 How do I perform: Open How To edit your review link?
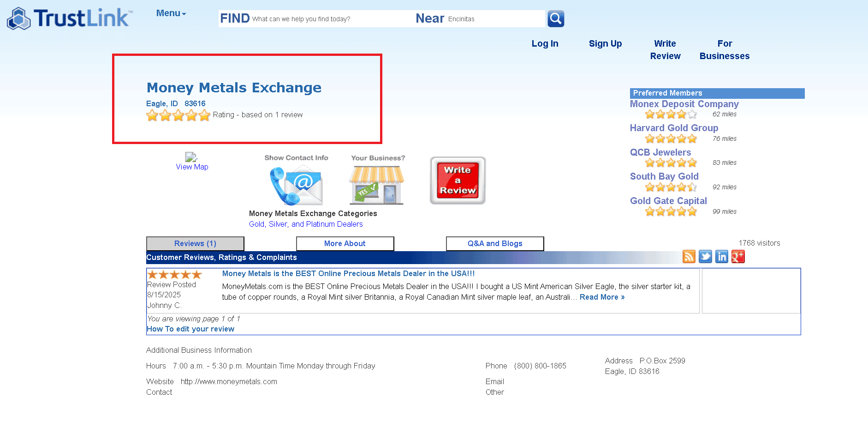pyautogui.click(x=190, y=329)
